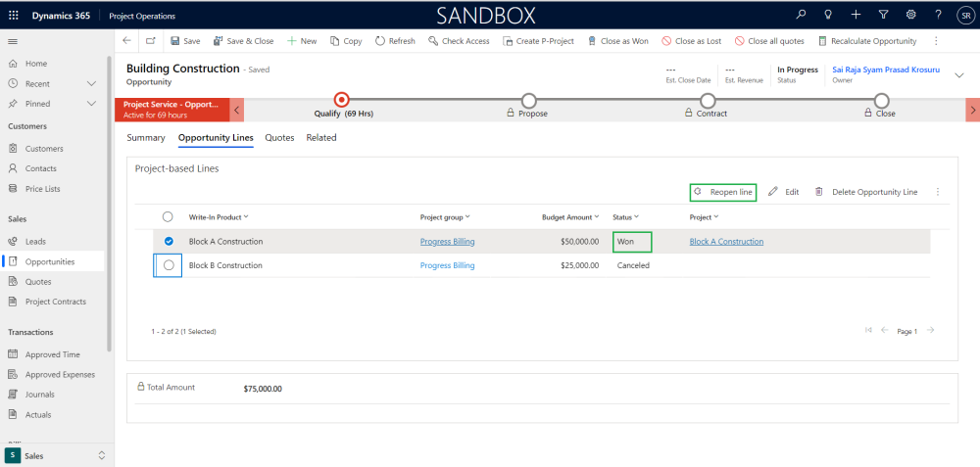The image size is (980, 467).
Task: Click the Qualify stage circle
Action: coord(341,99)
